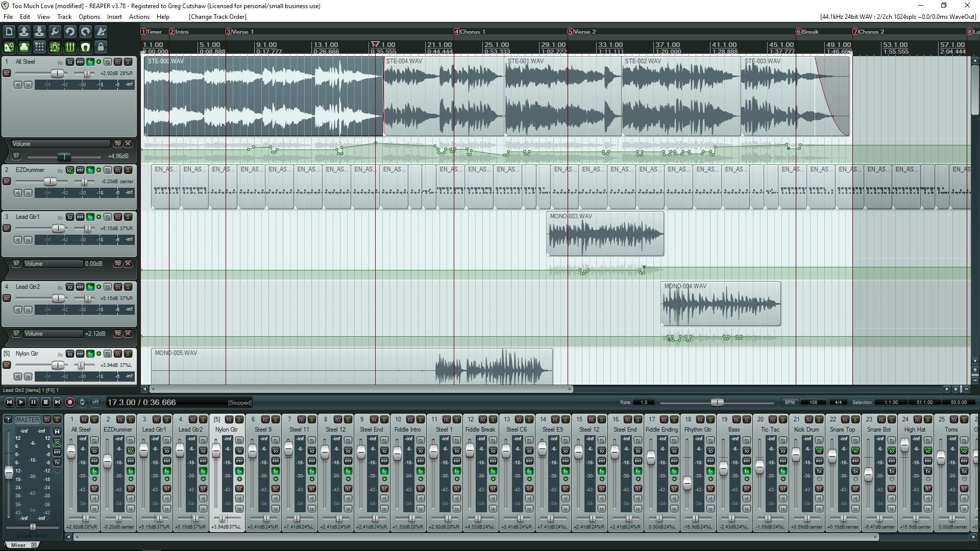This screenshot has width=980, height=551.
Task: Toggle repeat loop button in transport
Action: tap(82, 403)
